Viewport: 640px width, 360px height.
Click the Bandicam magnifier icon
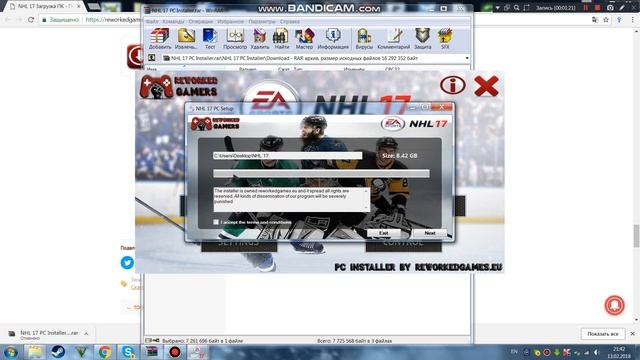(x=517, y=8)
